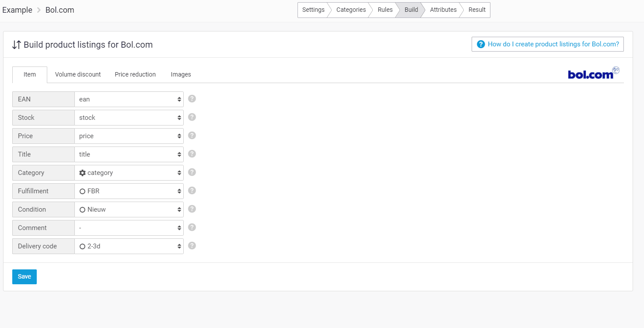Switch to the Price reduction tab
This screenshot has height=328, width=644.
[x=135, y=74]
